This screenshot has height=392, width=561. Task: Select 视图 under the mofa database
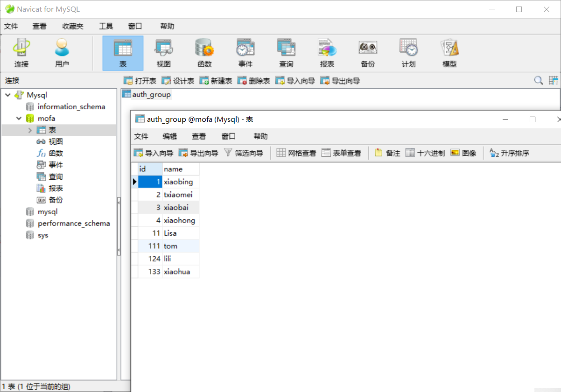pos(56,141)
